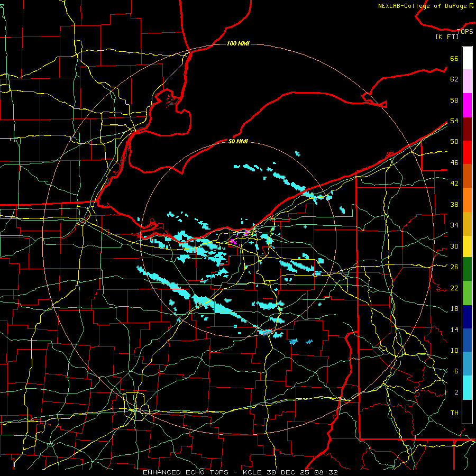Click the 54 label on the tops scale

pyautogui.click(x=454, y=121)
